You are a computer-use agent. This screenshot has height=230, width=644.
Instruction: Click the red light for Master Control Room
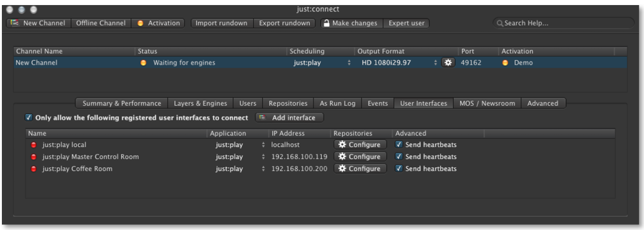tap(34, 157)
